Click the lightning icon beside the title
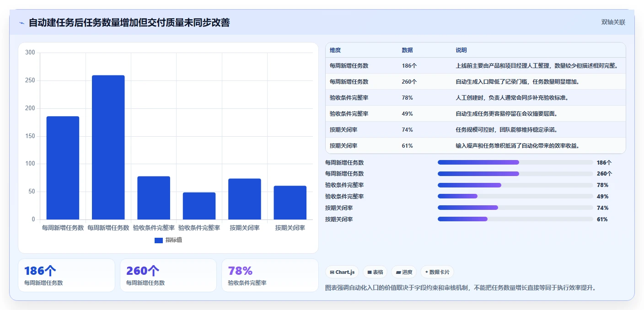The height and width of the screenshot is (310, 644). (x=21, y=23)
